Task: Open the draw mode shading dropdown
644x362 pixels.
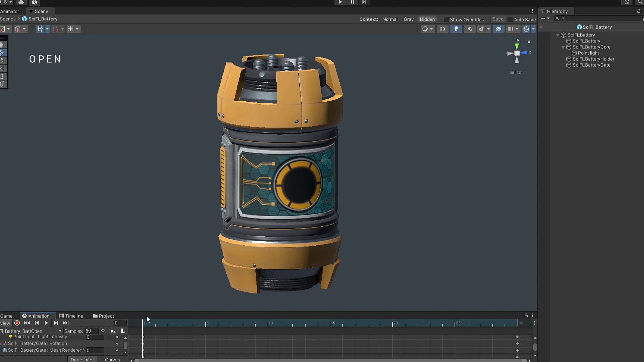Action: tap(428, 29)
